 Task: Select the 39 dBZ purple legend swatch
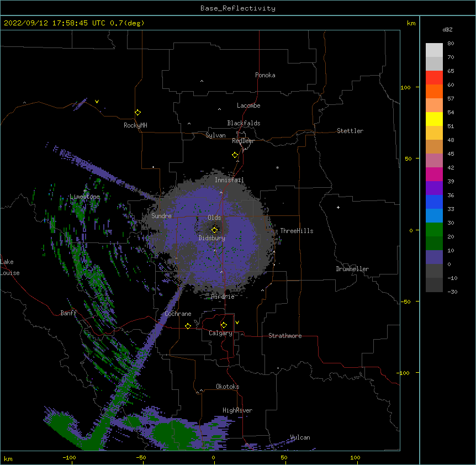[434, 188]
